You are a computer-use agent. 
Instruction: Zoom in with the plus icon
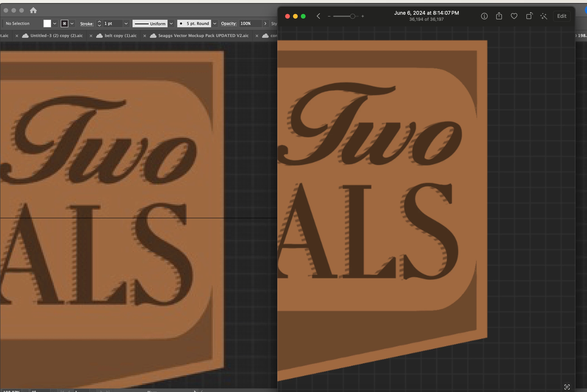(x=363, y=16)
